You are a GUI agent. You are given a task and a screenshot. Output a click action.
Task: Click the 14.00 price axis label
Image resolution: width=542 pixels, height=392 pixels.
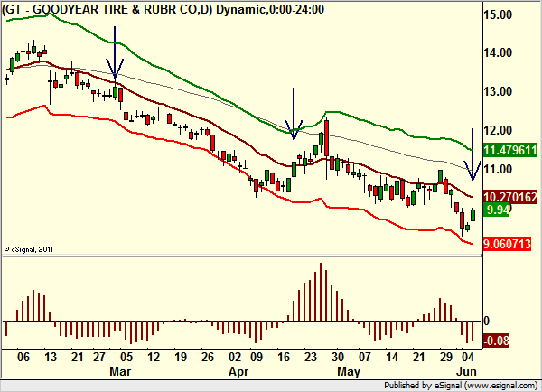(498, 53)
